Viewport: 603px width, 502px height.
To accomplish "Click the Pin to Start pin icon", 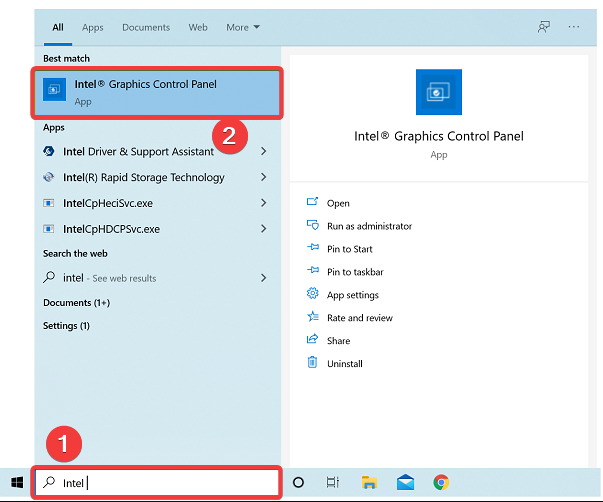I will coord(313,247).
